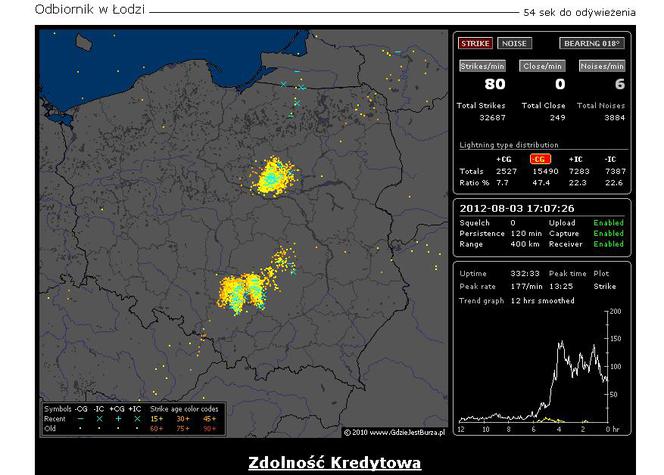Click the 200 mark on the graph axis

tap(615, 311)
